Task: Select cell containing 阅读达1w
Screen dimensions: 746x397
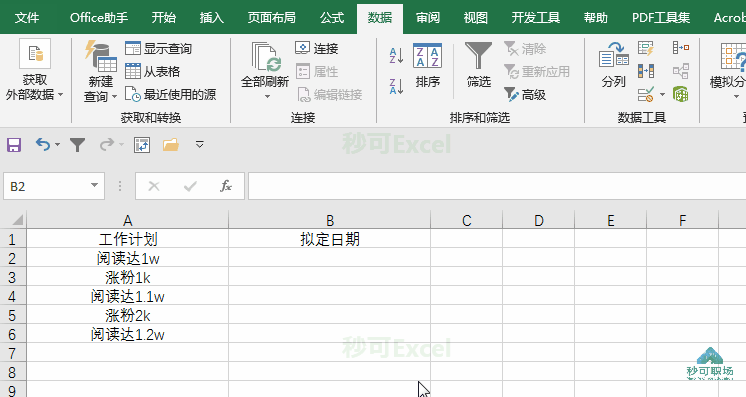Action: pyautogui.click(x=128, y=258)
